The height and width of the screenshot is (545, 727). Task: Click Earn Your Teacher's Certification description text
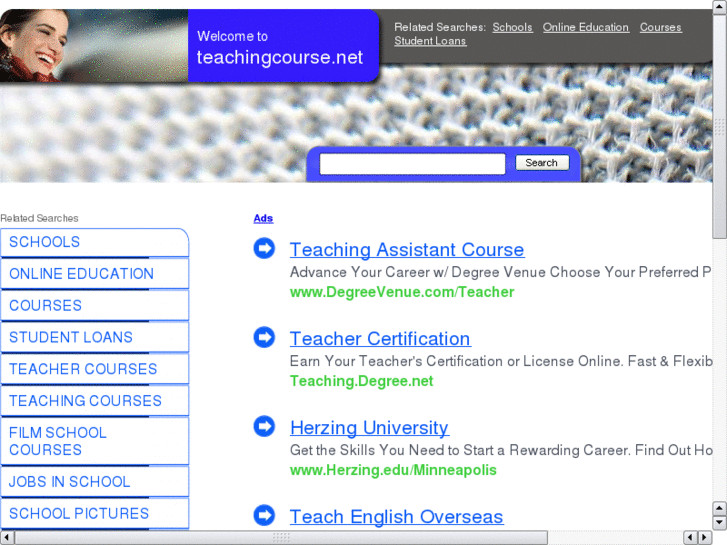point(501,361)
